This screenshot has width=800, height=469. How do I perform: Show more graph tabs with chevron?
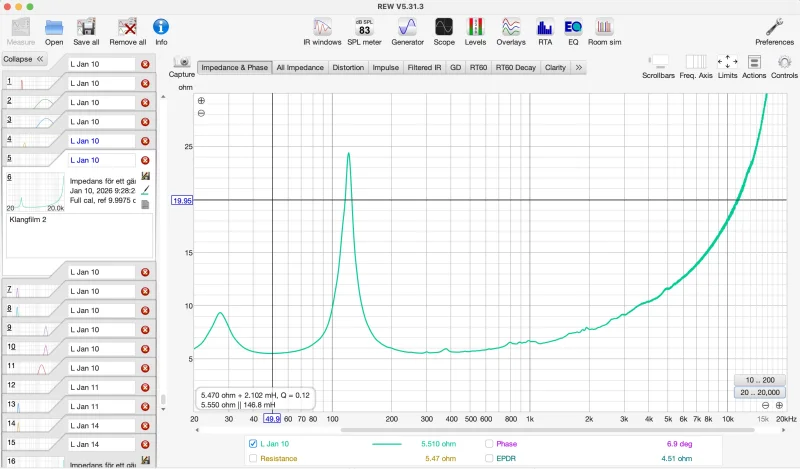579,67
